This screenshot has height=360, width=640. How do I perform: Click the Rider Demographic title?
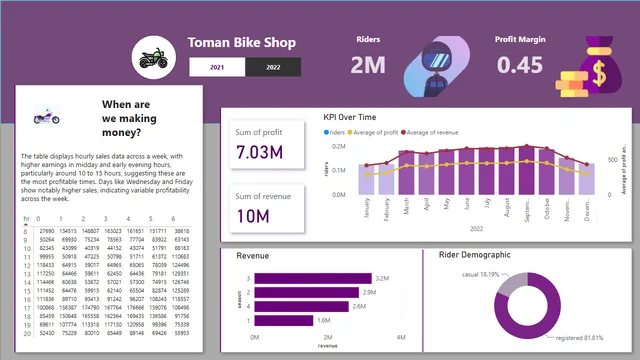(x=474, y=255)
